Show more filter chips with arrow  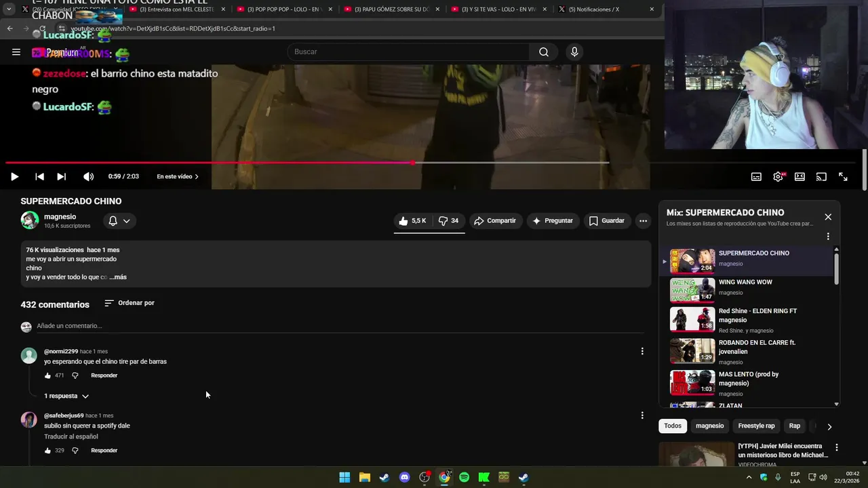tap(829, 426)
